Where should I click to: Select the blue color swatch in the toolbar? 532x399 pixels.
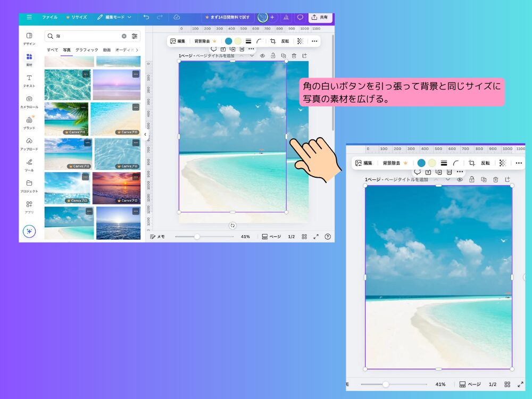click(228, 40)
